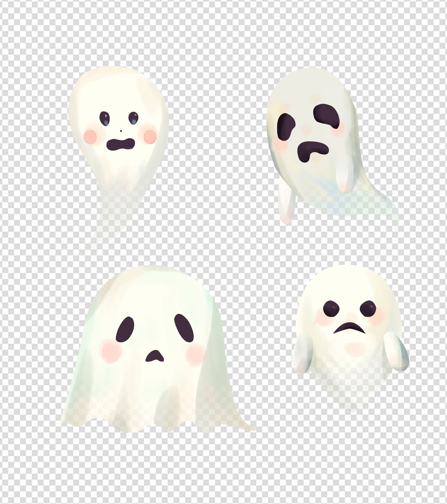447x504 pixels.
Task: Click the top-left ghost's wavy mouth
Action: click(x=120, y=145)
